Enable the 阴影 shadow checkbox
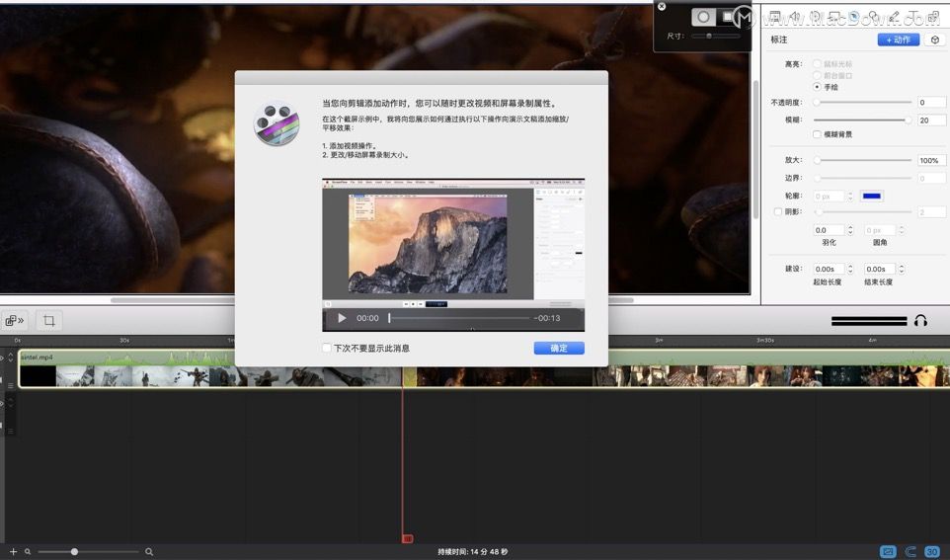This screenshot has height=560, width=950. point(777,212)
